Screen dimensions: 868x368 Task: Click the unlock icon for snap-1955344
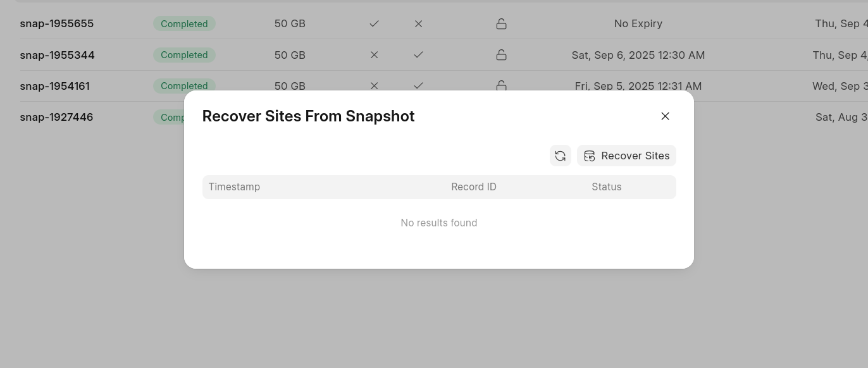501,55
